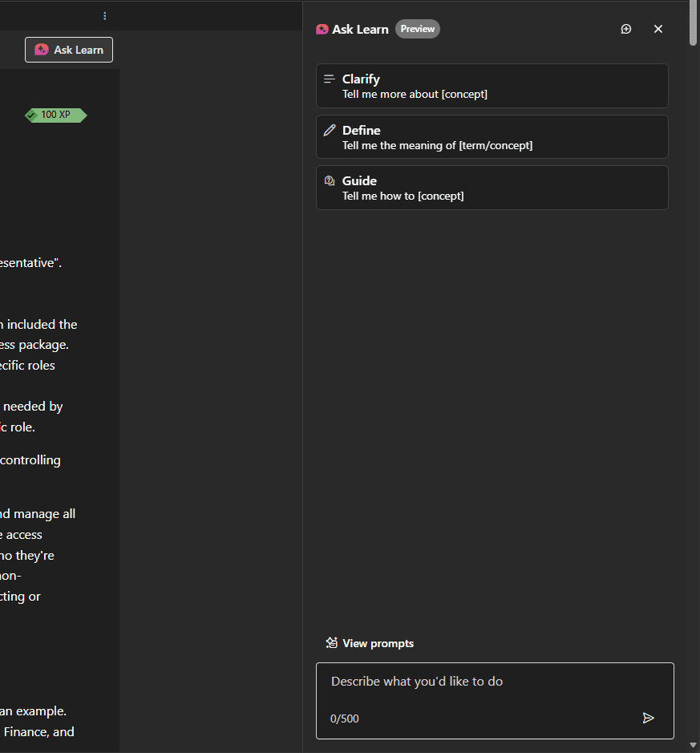Image resolution: width=700 pixels, height=753 pixels.
Task: Open the vertical three-dot more options menu
Action: 105,16
